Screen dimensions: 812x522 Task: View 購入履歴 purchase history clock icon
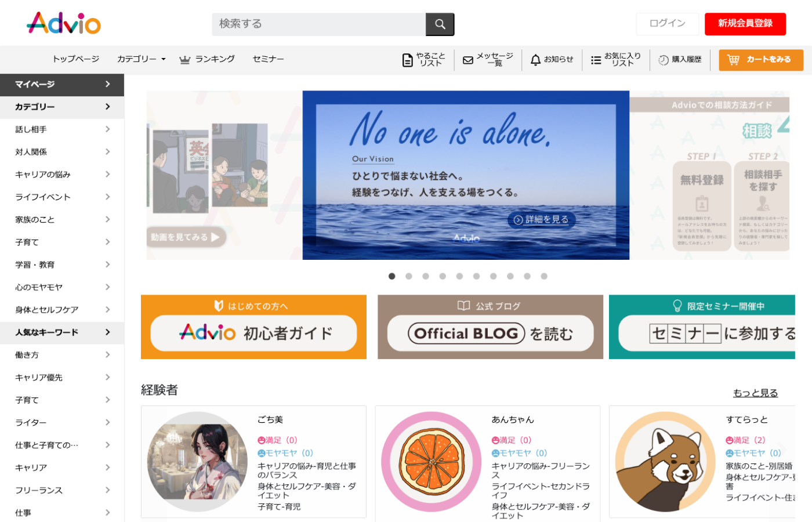[664, 60]
